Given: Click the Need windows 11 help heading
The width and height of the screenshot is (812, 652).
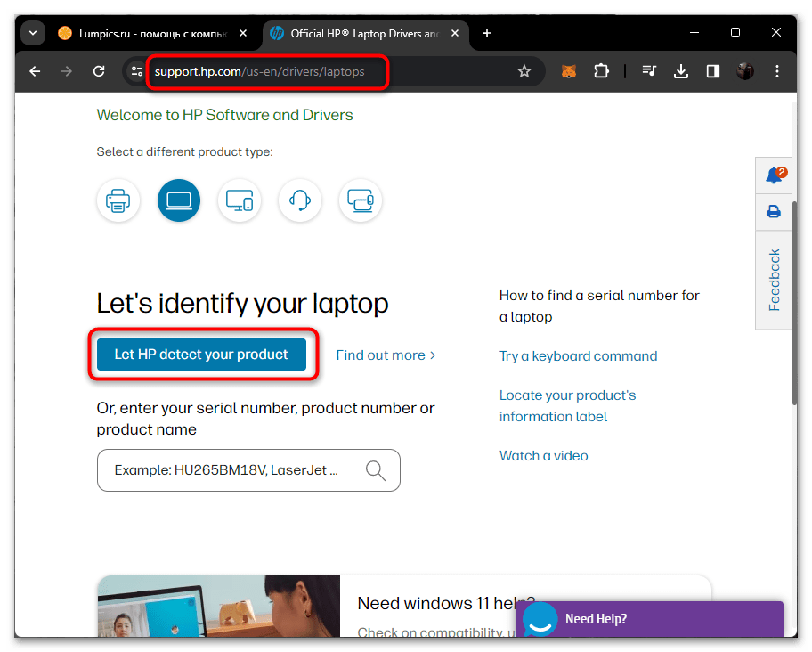Looking at the screenshot, I should click(x=446, y=603).
